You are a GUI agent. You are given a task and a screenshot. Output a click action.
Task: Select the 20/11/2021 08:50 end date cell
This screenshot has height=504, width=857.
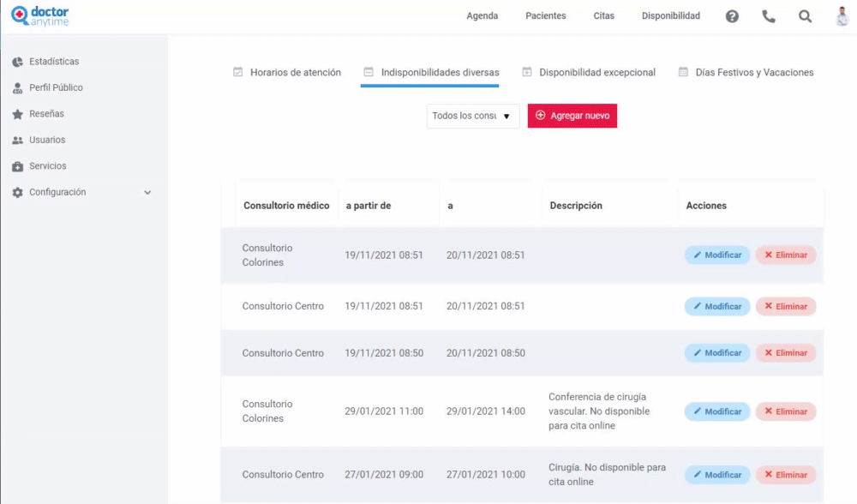[x=485, y=353]
